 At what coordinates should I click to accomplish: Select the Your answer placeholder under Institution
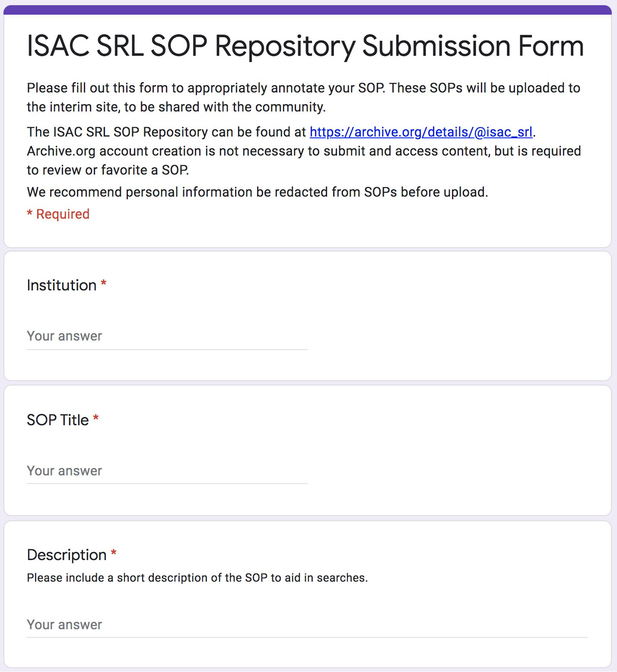tap(64, 336)
